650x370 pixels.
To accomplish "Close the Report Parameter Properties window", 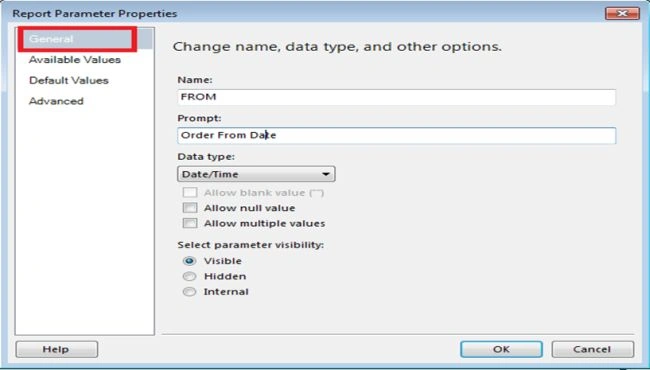I will tap(622, 13).
